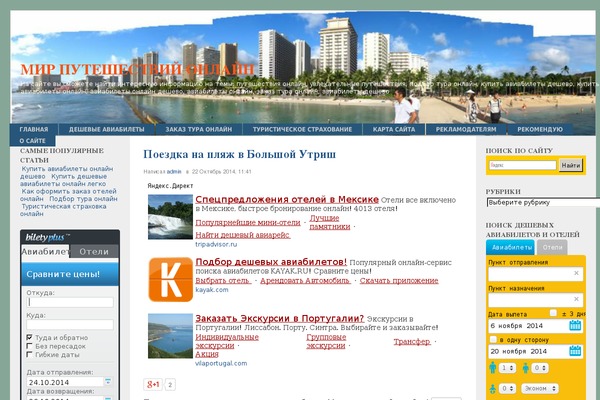
Task: Switch to the gray Отели tab in yellow widget
Action: (552, 247)
